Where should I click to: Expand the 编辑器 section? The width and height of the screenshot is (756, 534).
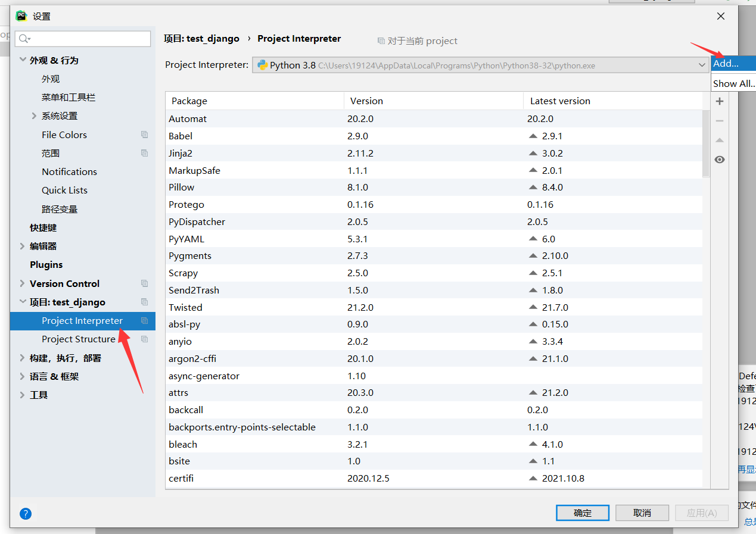pyautogui.click(x=23, y=246)
